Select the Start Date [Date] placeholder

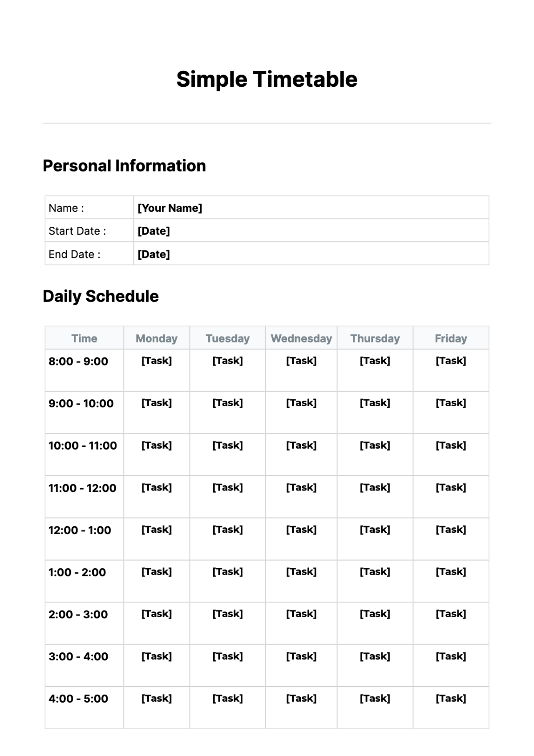pyautogui.click(x=154, y=231)
